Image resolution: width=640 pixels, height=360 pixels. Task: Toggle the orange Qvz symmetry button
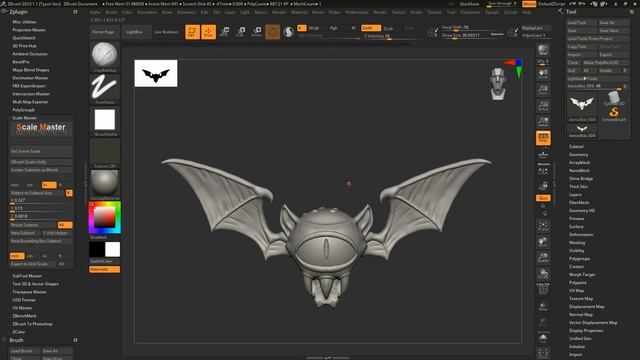click(x=543, y=198)
